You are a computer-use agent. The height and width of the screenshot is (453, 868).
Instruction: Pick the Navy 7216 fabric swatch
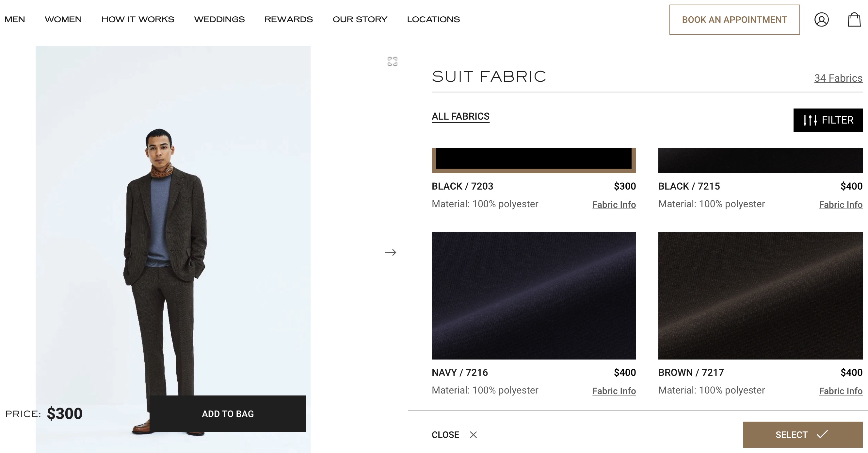(533, 295)
